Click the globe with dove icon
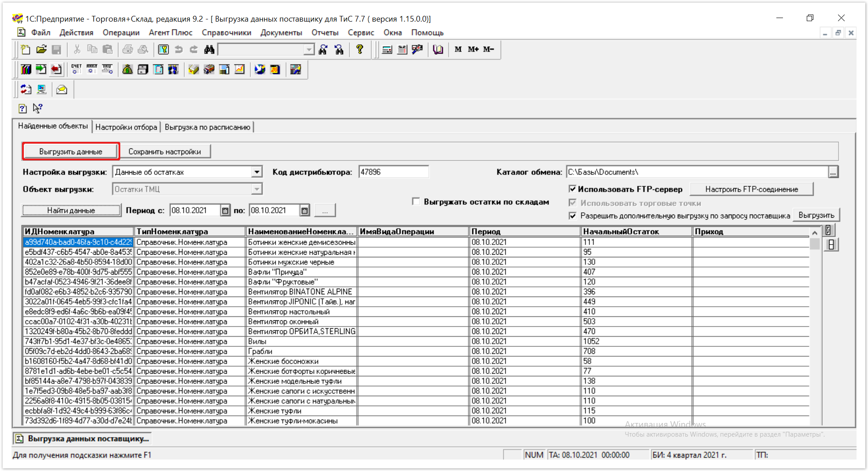 click(x=260, y=69)
